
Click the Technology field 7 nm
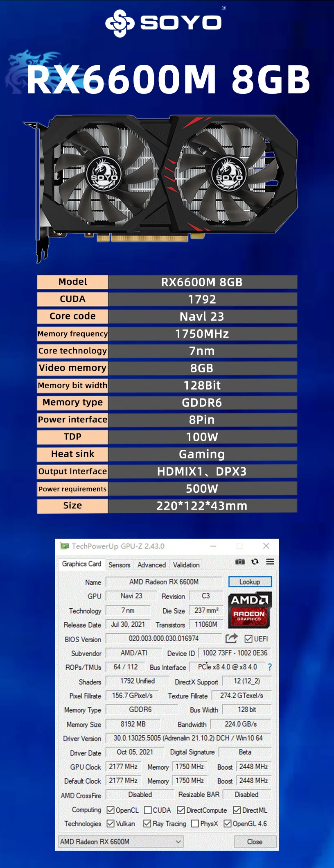point(128,610)
